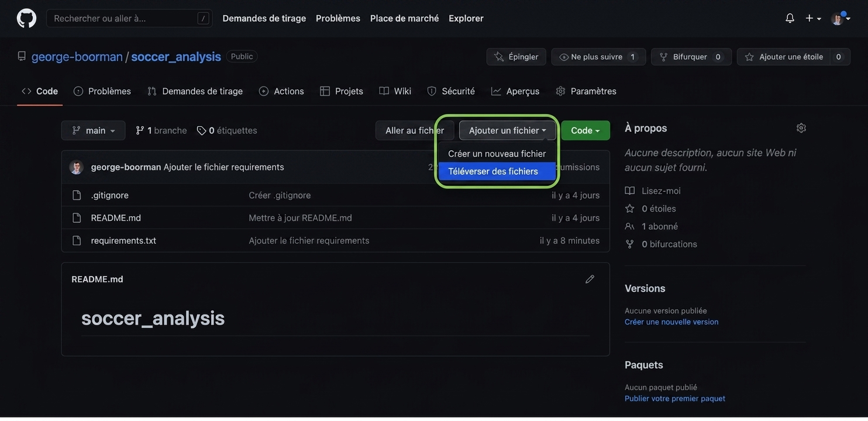Screen dimensions: 868x421
Task: Click the people icon beside 1 abonné
Action: (630, 226)
